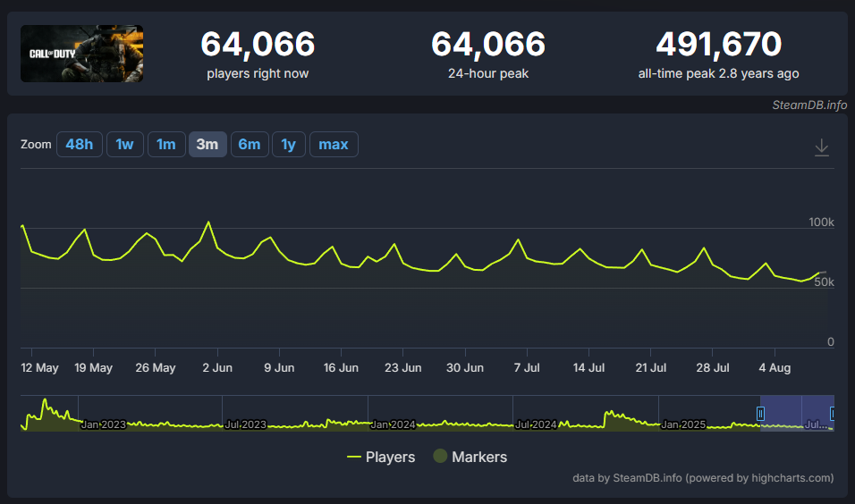Click the 'data by SteamDB.info' credit text
This screenshot has height=504, width=855.
[703, 478]
